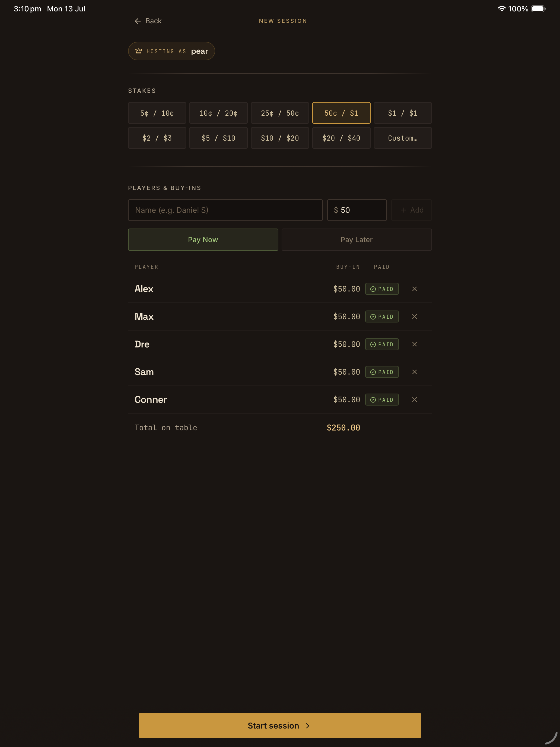
Task: Click Conner's $50.00 buy-in amount
Action: point(347,400)
